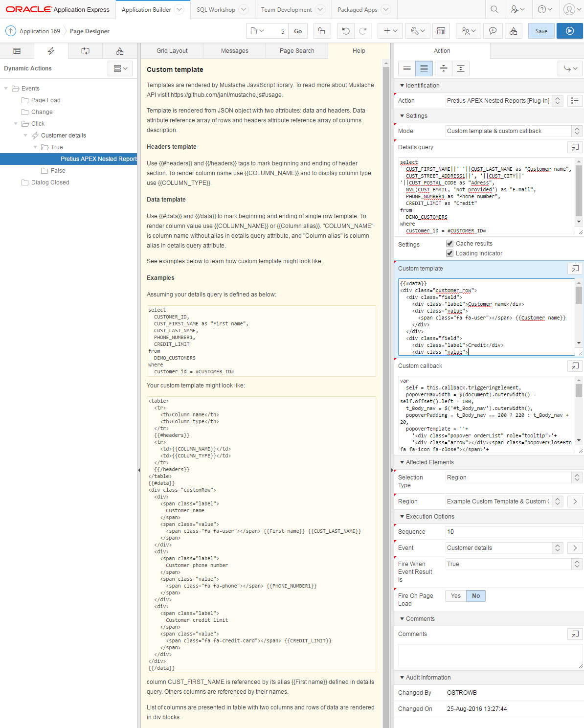Click the Application 169 breadcrumb link

pyautogui.click(x=40, y=31)
